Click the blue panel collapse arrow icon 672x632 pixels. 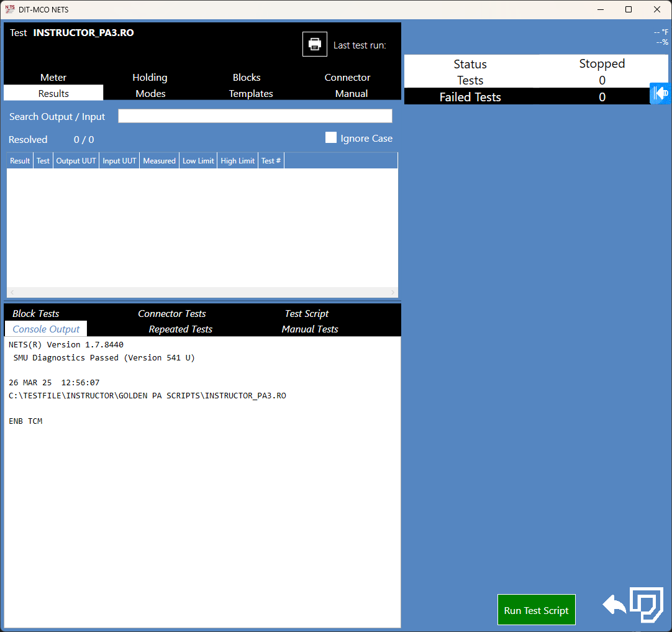660,93
